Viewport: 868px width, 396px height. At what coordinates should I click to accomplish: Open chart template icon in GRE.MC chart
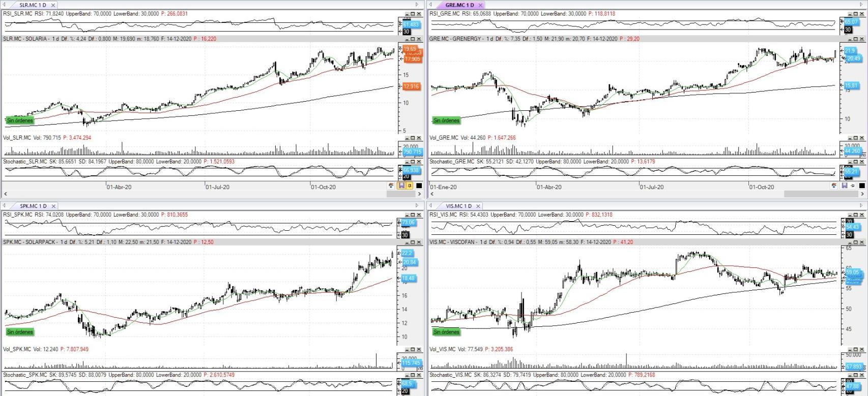(833, 186)
